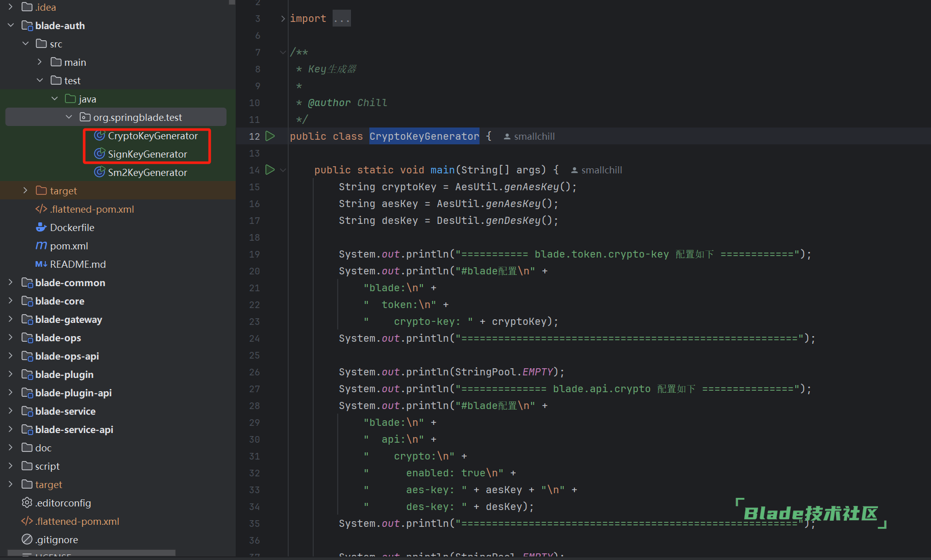The width and height of the screenshot is (931, 560).
Task: Click the SignKeyGenerator class file icon
Action: (x=99, y=154)
